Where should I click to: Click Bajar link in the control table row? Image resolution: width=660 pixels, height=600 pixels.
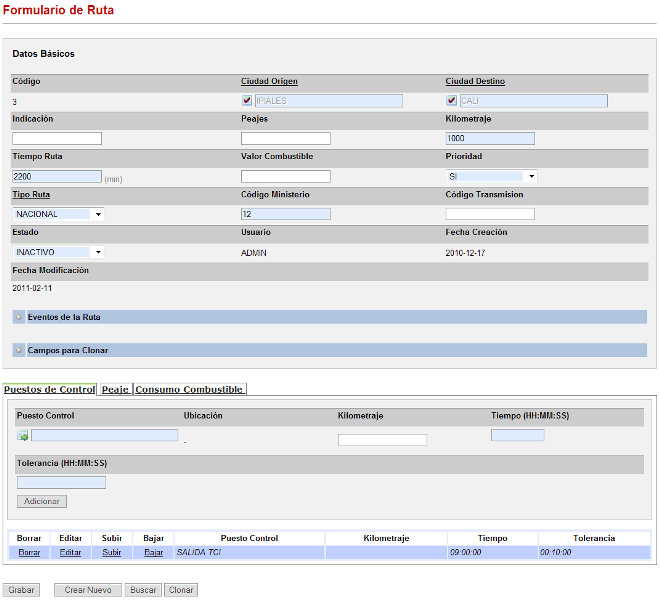click(x=153, y=552)
